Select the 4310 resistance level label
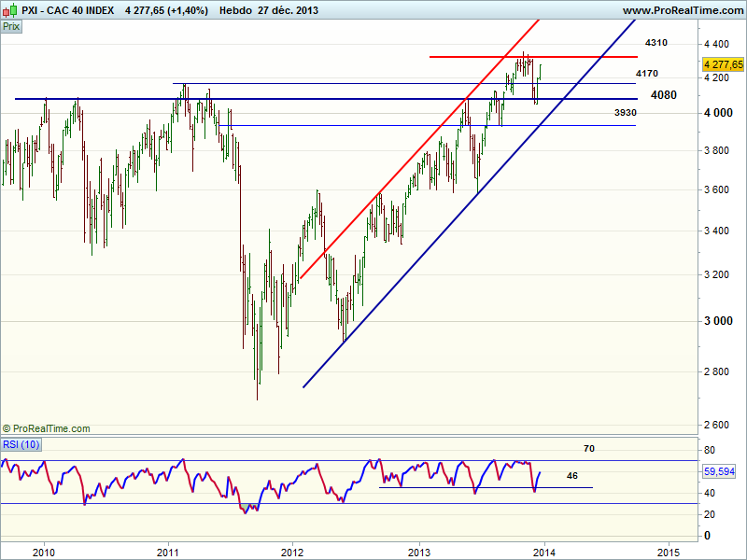 [655, 44]
